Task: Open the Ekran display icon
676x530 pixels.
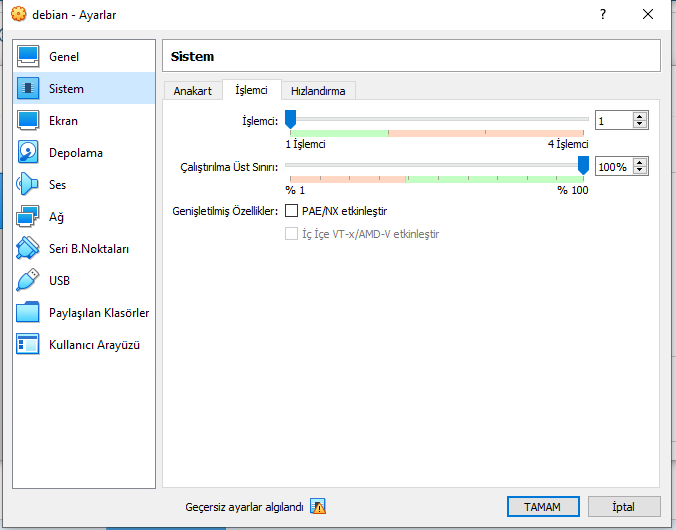Action: [x=28, y=120]
